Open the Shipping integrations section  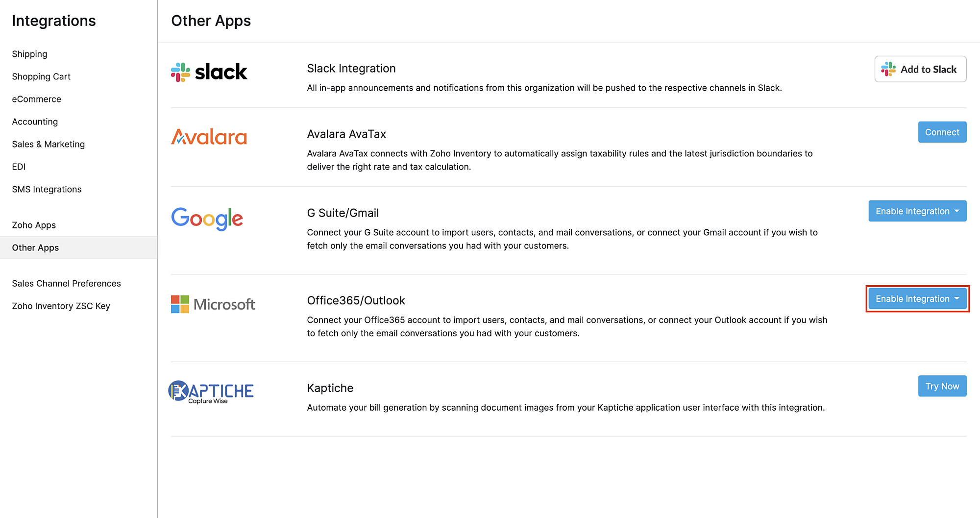point(30,54)
